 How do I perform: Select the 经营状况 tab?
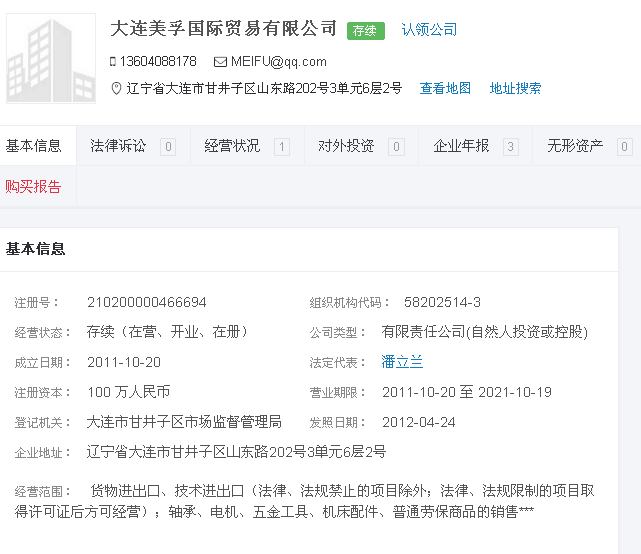pyautogui.click(x=232, y=146)
